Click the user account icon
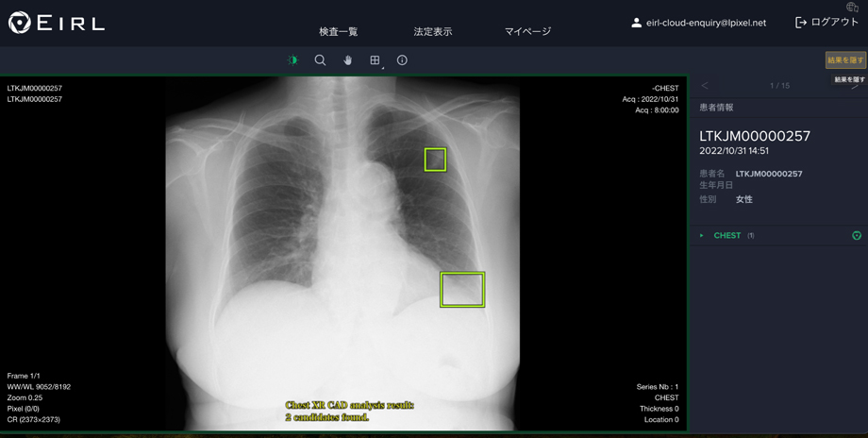 [637, 23]
